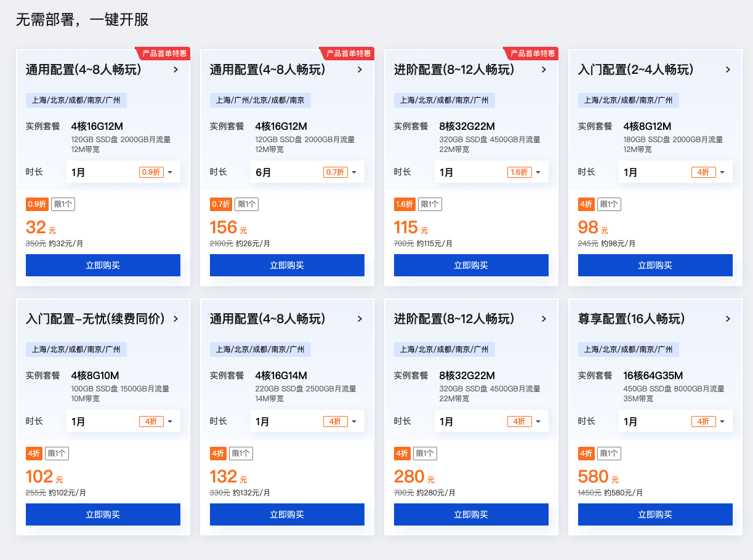Open chevron arrow beside 入门配置(2~4人畅玩)
This screenshot has width=753, height=560.
(x=728, y=70)
